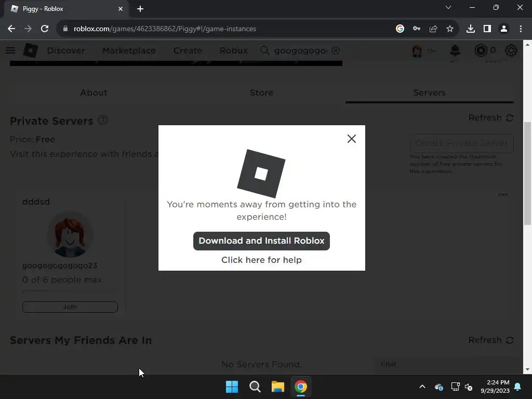This screenshot has height=399, width=532.
Task: Click the Roblox search field
Action: (300, 50)
